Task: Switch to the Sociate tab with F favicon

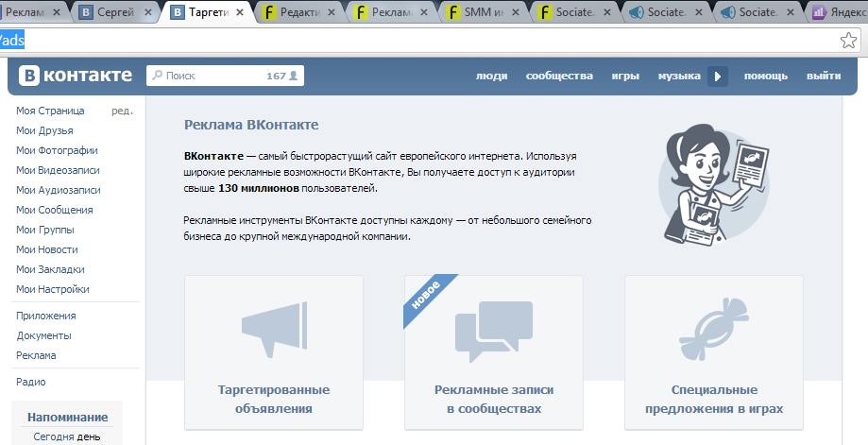Action: [x=576, y=12]
